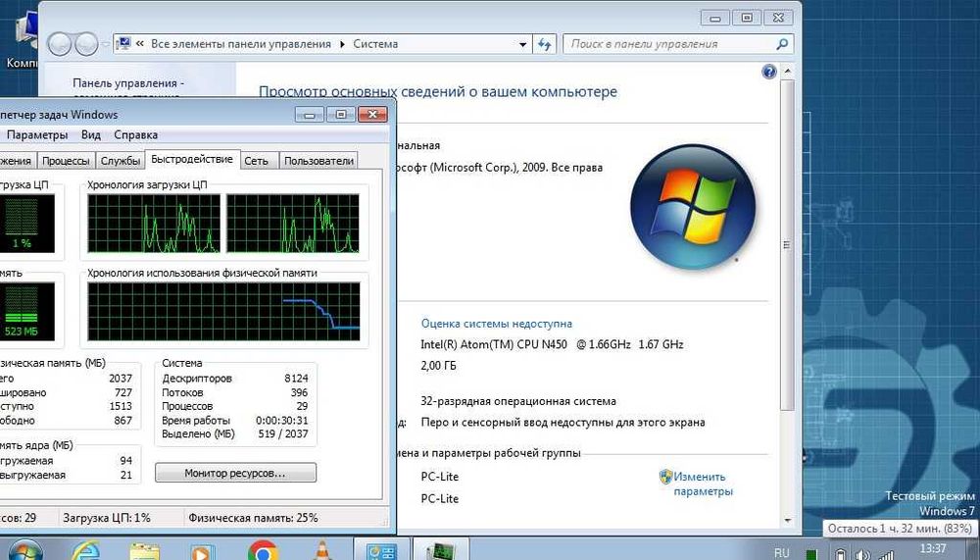Click the 2,00 ГБ memory value
The image size is (980, 560).
click(438, 366)
